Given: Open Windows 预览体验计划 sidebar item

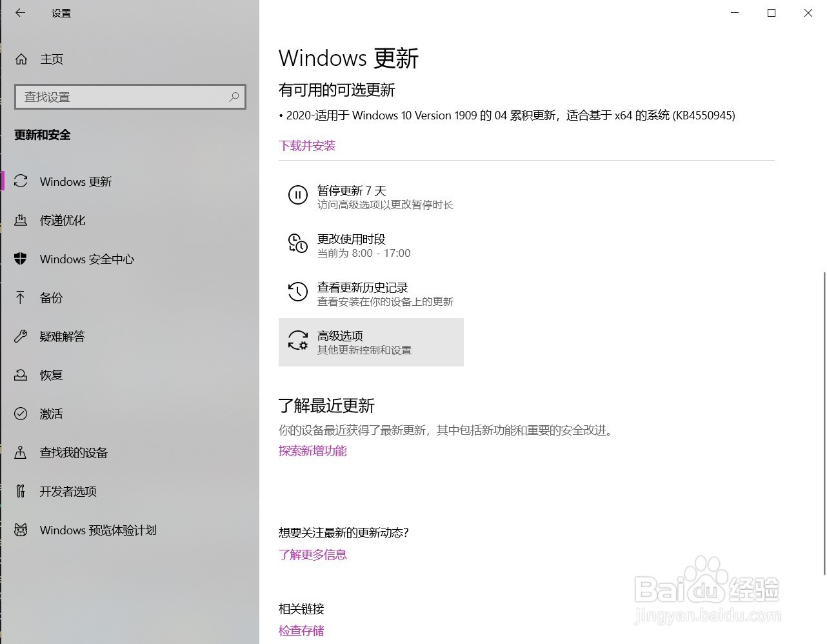Looking at the screenshot, I should click(130, 530).
